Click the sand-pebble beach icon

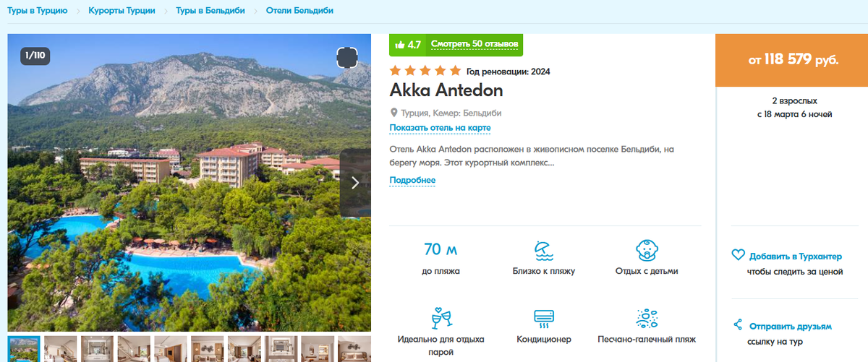click(x=646, y=318)
